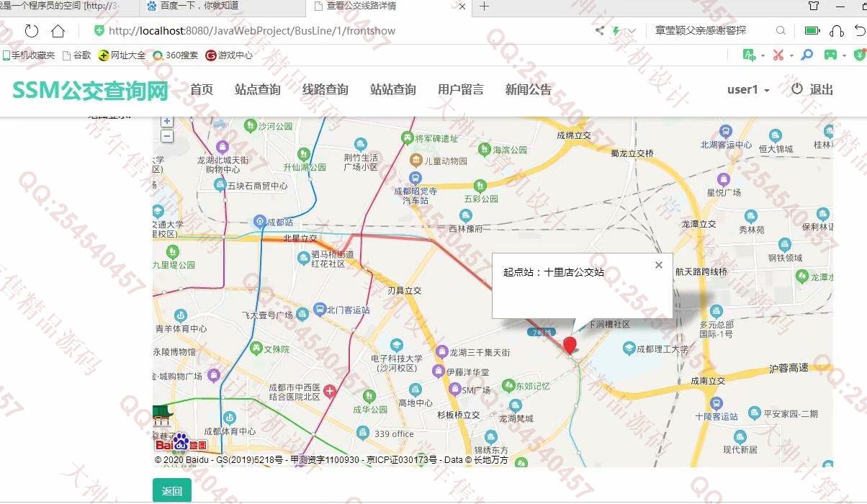Click 文殊院 attraction icon on map
Viewport: 867px width, 504px height.
pyautogui.click(x=256, y=348)
